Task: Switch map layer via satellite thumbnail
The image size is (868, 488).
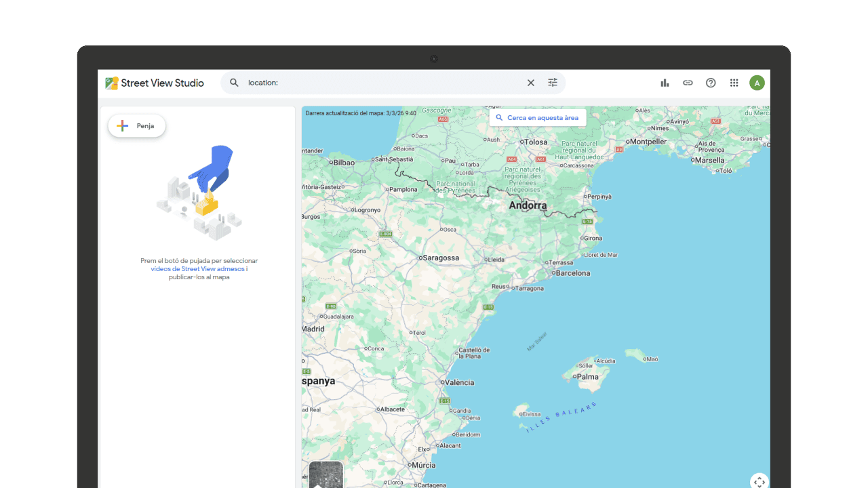Action: pyautogui.click(x=325, y=474)
